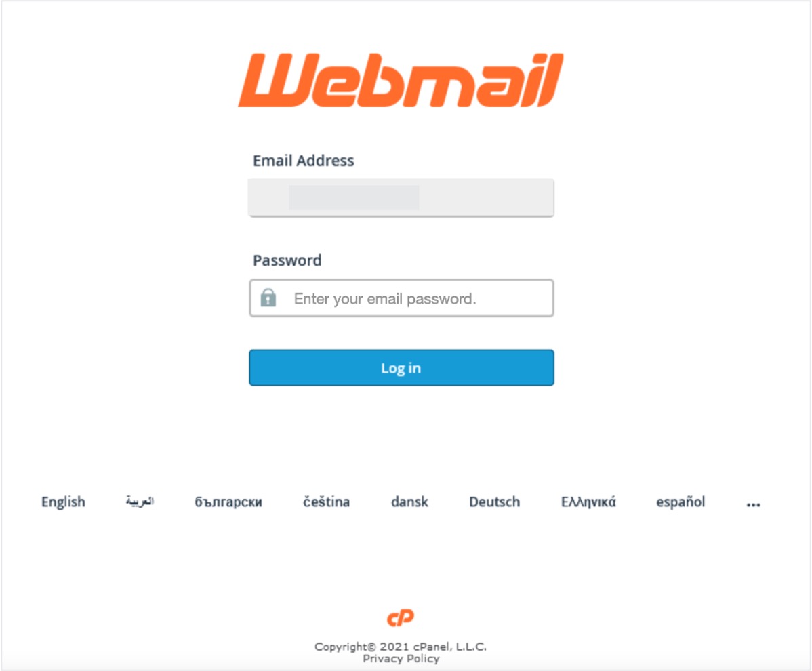Image resolution: width=812 pixels, height=671 pixels.
Task: Click the blue Log in button
Action: (401, 367)
